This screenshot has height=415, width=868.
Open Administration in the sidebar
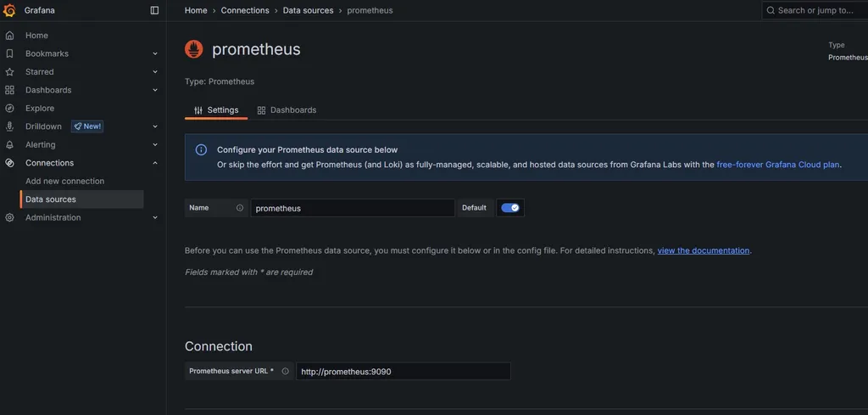[x=53, y=218]
